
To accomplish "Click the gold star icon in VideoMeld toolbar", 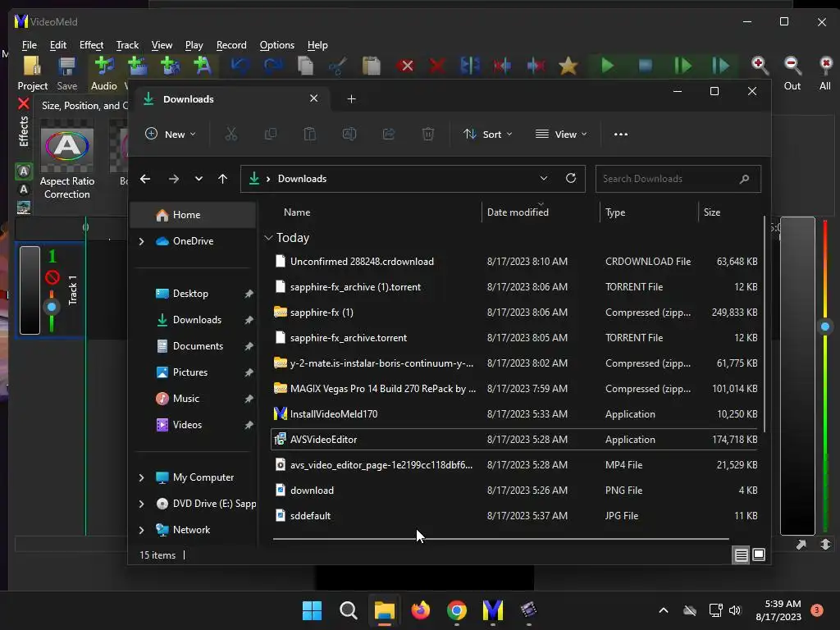I will coord(568,66).
